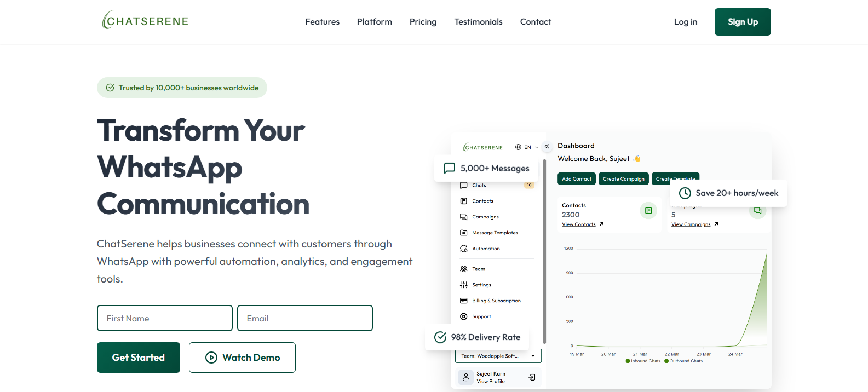The image size is (868, 392).
Task: Click the waving hand emoji after Sujeet
Action: (636, 159)
